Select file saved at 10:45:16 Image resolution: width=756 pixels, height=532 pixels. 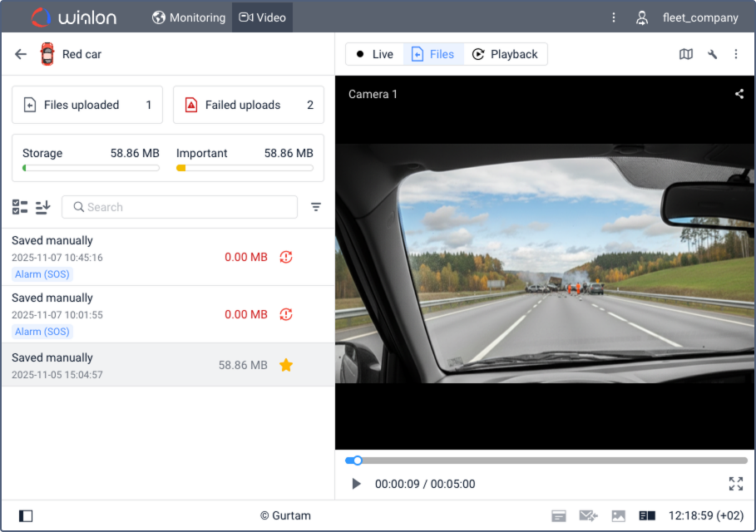[168, 257]
